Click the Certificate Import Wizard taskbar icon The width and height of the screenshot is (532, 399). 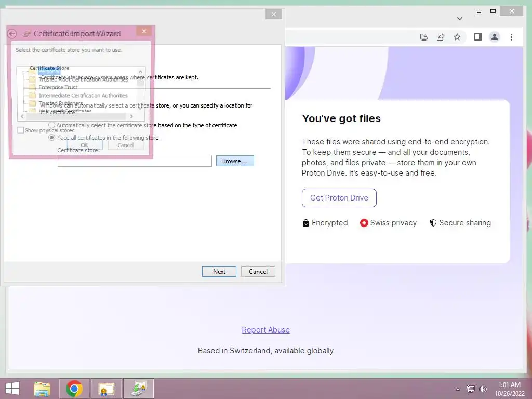(x=138, y=389)
